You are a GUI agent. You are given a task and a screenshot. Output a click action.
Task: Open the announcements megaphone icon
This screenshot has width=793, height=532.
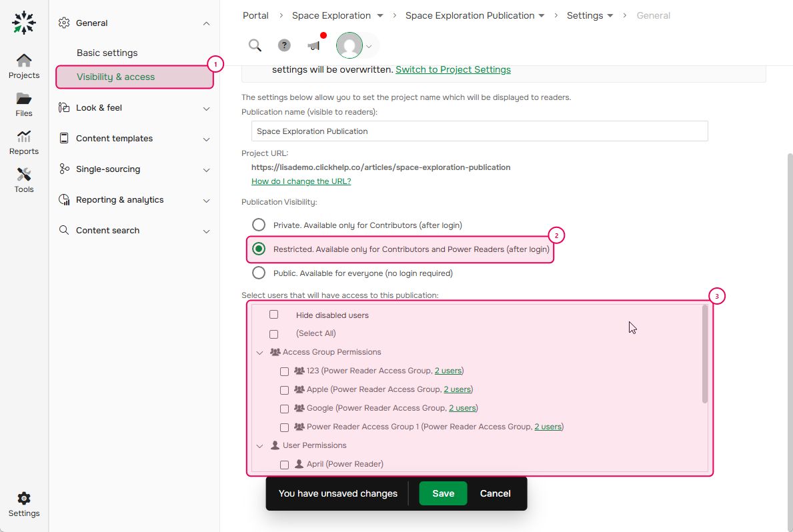(x=315, y=45)
